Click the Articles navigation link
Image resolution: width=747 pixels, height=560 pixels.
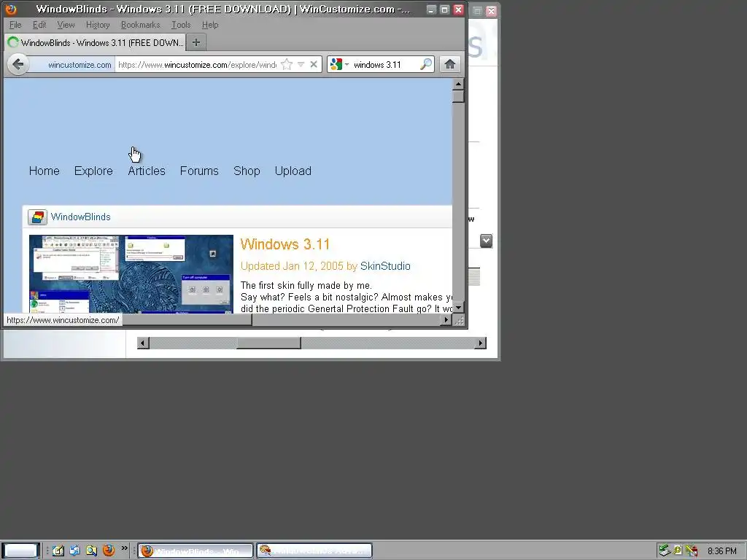[x=147, y=171]
